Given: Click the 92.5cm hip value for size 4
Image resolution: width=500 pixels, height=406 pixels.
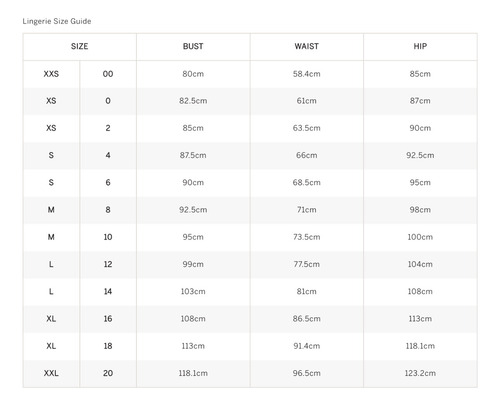Looking at the screenshot, I should (420, 155).
